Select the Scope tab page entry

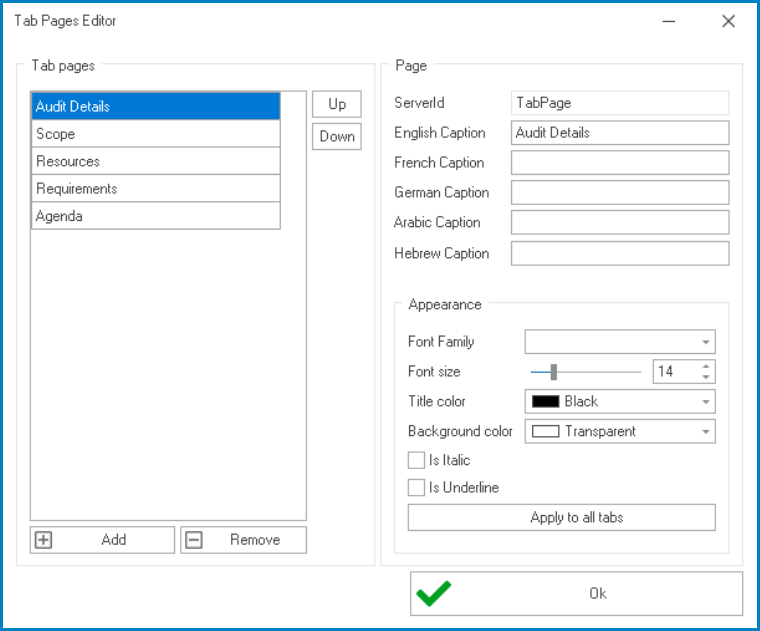pyautogui.click(x=156, y=134)
